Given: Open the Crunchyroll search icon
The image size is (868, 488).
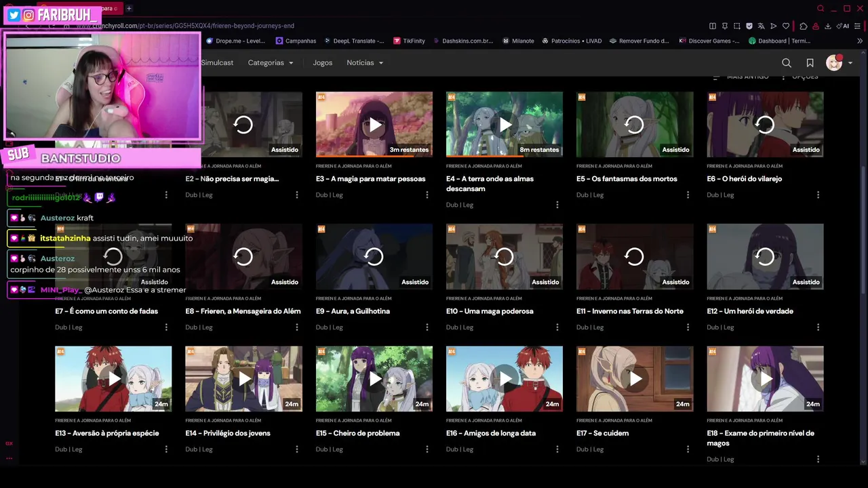Looking at the screenshot, I should point(787,63).
